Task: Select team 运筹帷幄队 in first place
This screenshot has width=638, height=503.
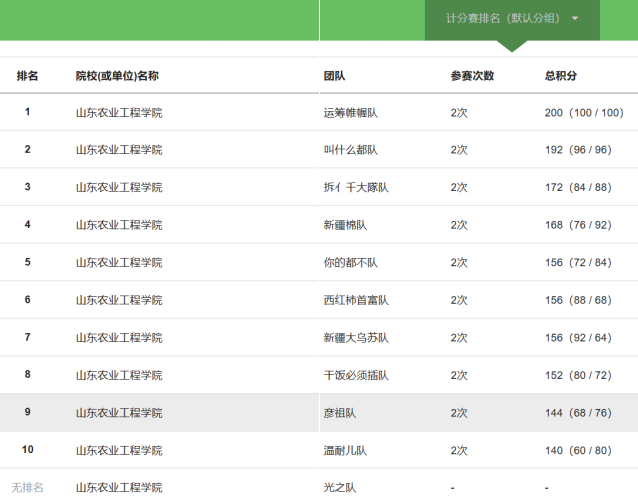Action: click(350, 112)
